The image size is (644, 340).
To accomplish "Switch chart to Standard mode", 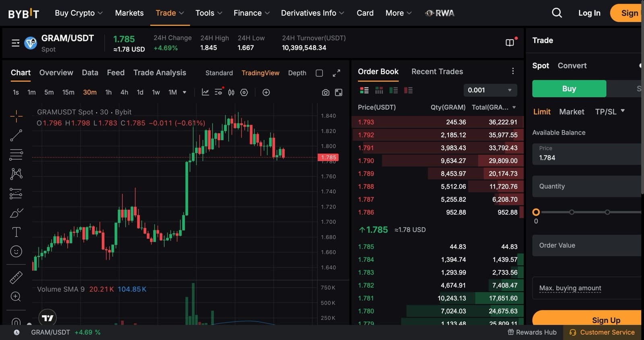I will 219,73.
